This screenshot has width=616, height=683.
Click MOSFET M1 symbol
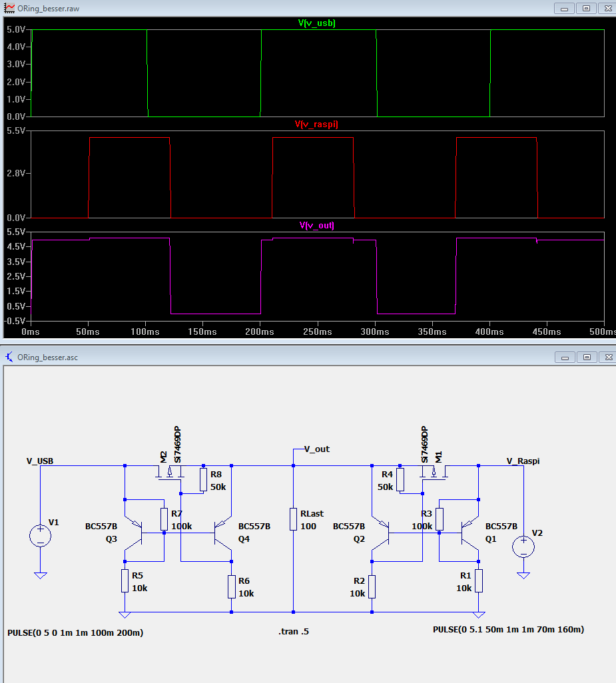click(x=434, y=472)
